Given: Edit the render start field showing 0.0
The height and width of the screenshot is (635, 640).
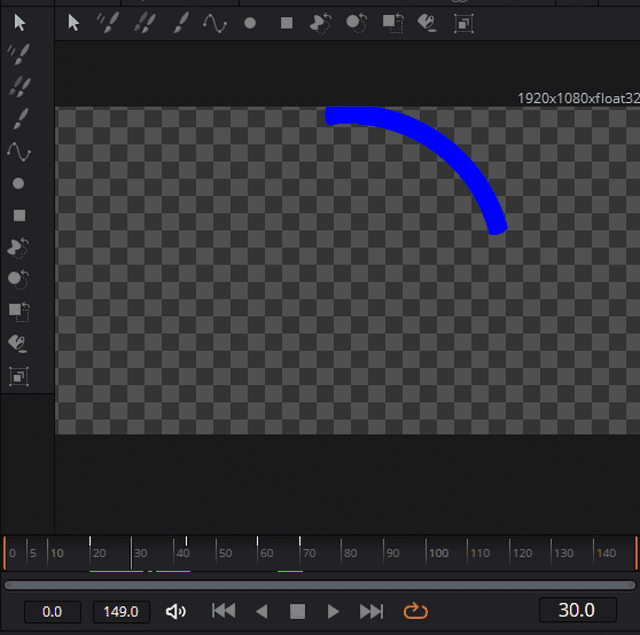Looking at the screenshot, I should coord(52,612).
